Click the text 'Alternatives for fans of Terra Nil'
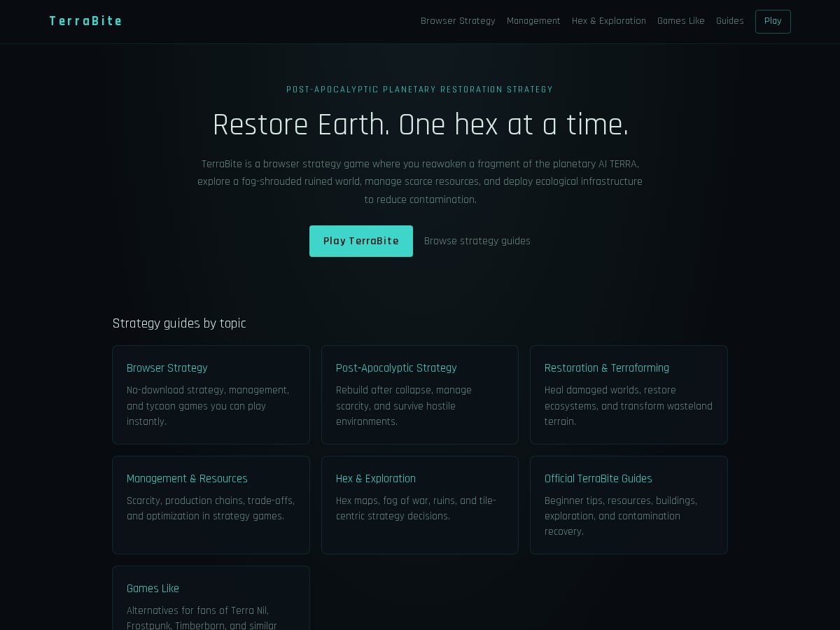Screen dimensions: 840x630 (x=202, y=618)
